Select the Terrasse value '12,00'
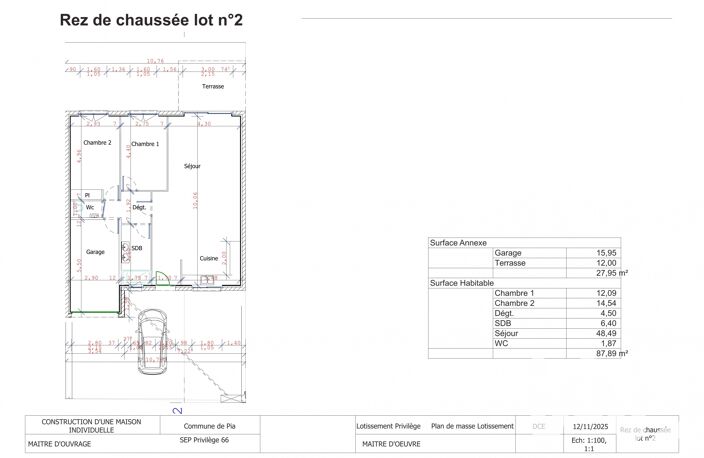This screenshot has height=458, width=704. [x=606, y=263]
